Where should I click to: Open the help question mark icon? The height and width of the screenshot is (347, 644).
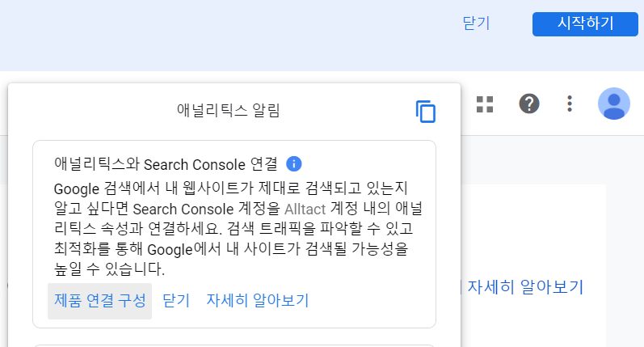529,104
